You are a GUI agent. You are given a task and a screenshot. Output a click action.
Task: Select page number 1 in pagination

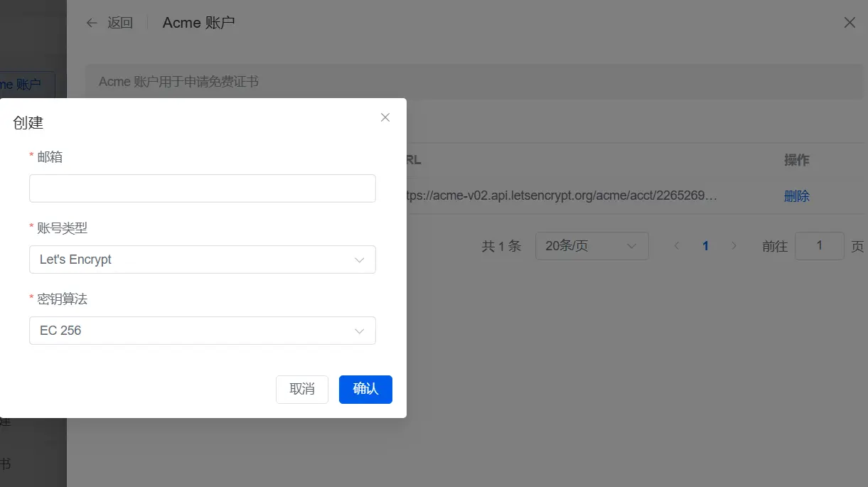click(x=705, y=246)
